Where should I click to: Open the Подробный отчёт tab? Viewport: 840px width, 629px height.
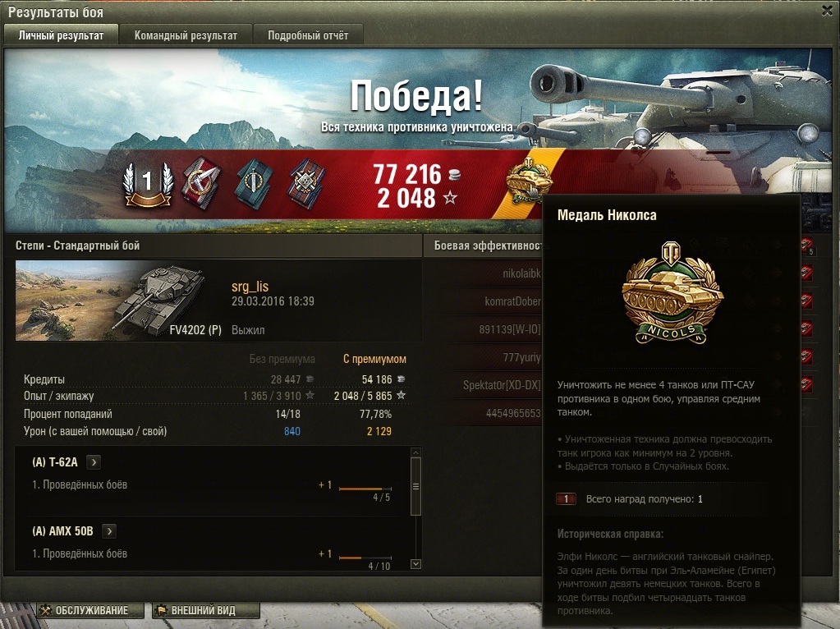308,35
